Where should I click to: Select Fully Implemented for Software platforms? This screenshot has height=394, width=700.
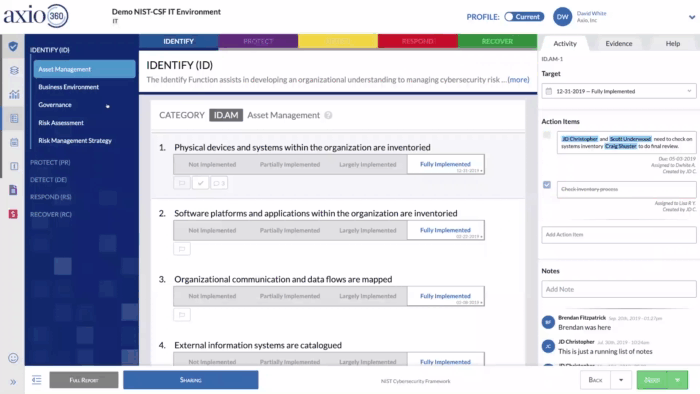coord(446,230)
